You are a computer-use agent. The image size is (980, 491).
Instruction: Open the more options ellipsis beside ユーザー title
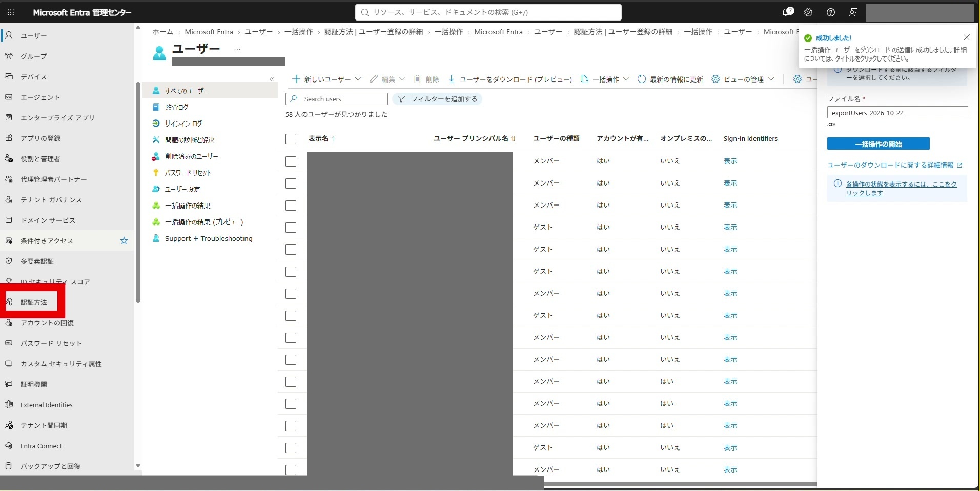pyautogui.click(x=237, y=49)
